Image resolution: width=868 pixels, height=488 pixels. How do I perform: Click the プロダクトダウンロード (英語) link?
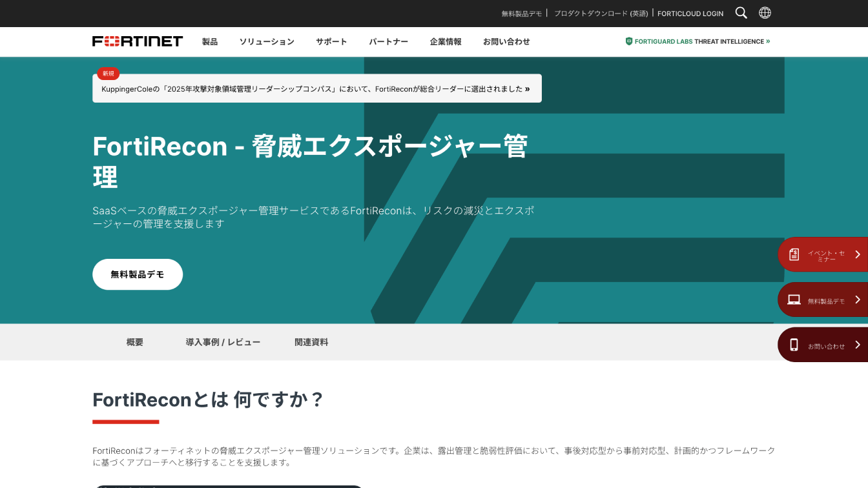point(601,14)
